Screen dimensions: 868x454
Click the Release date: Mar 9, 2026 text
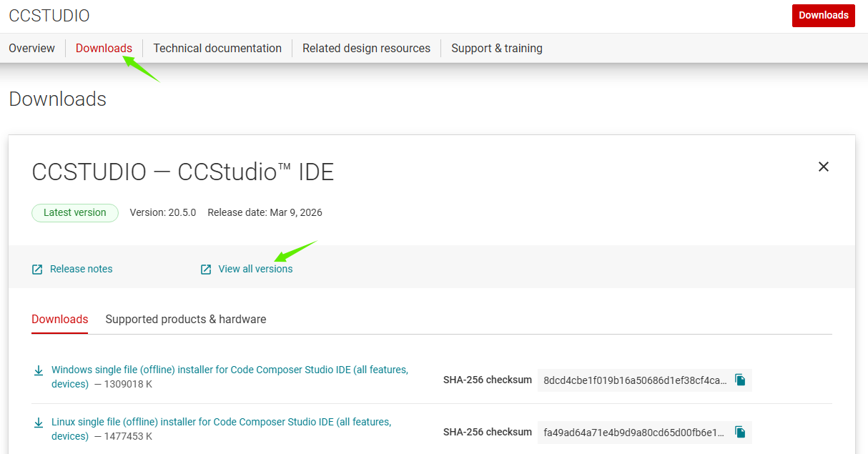pos(265,212)
